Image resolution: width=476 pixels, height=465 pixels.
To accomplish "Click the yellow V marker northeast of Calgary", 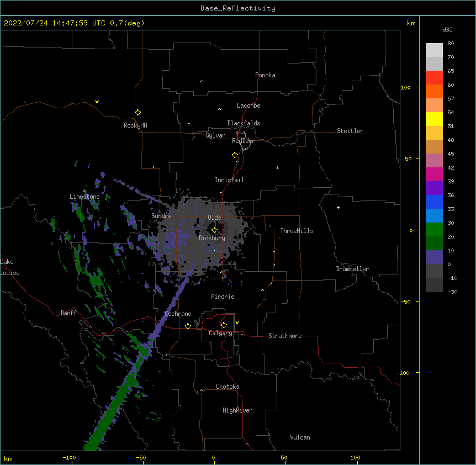I will [237, 323].
